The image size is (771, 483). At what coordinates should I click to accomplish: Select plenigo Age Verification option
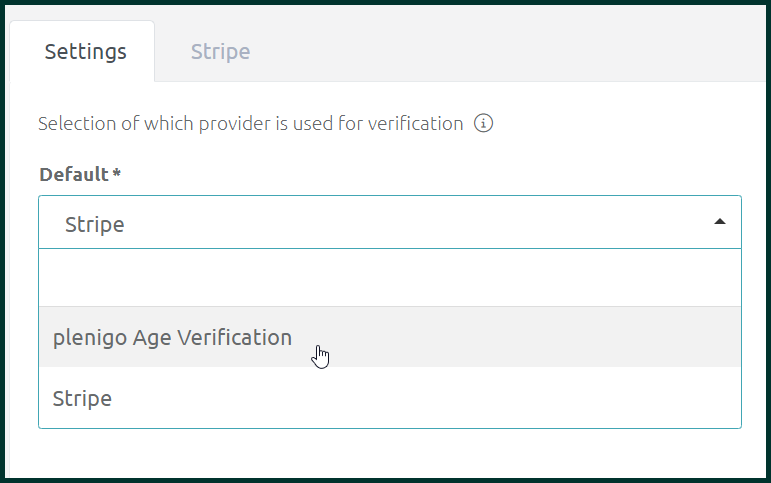coord(389,337)
